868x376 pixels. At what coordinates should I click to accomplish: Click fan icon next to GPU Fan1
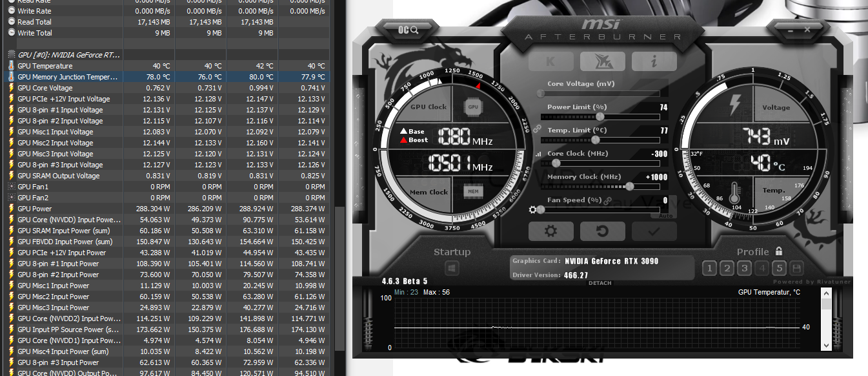coord(11,187)
